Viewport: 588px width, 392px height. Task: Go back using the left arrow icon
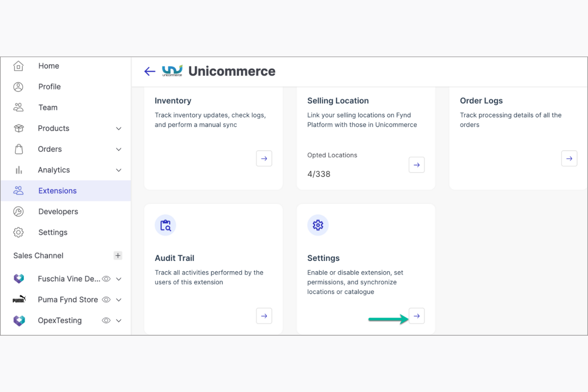tap(150, 71)
